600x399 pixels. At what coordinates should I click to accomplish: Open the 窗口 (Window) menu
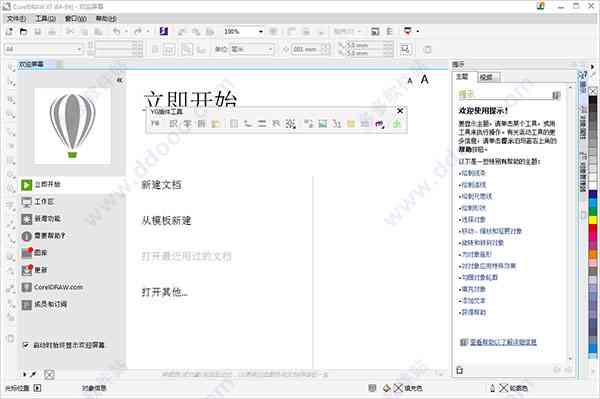pyautogui.click(x=75, y=18)
